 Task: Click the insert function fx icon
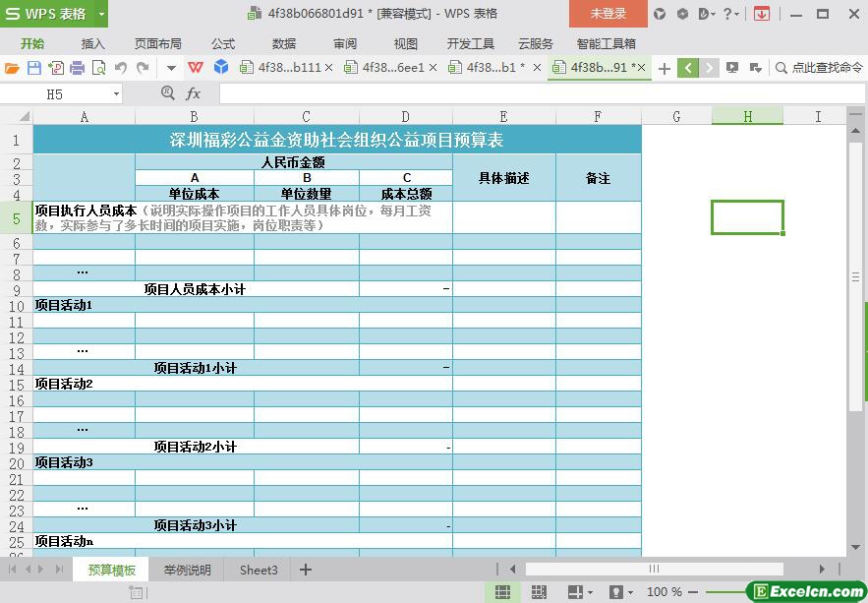click(x=194, y=93)
